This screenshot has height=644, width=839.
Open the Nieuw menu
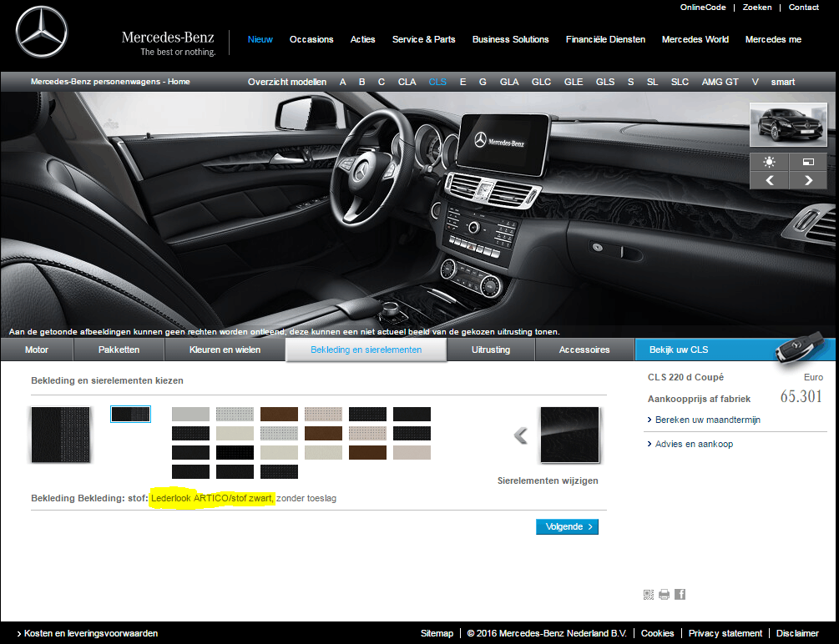point(260,39)
